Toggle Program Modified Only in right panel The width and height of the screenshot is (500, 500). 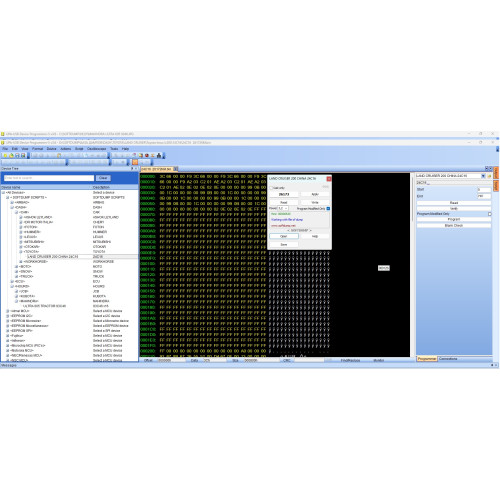(x=490, y=214)
